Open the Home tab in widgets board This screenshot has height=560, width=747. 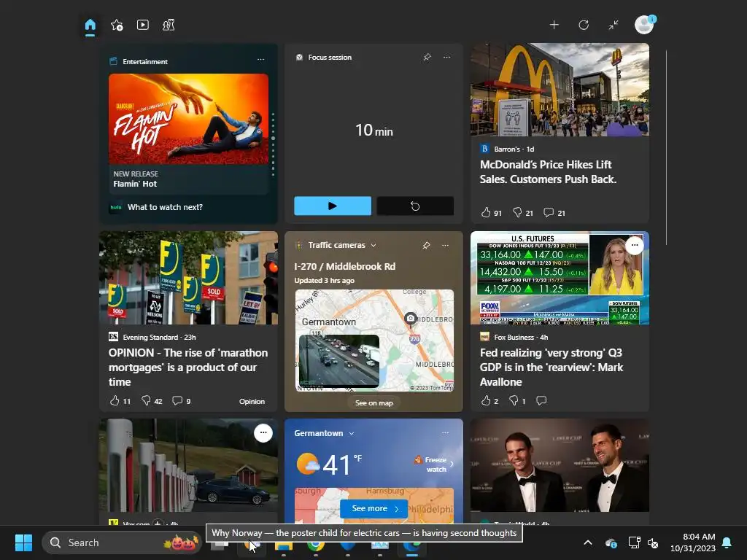click(90, 25)
